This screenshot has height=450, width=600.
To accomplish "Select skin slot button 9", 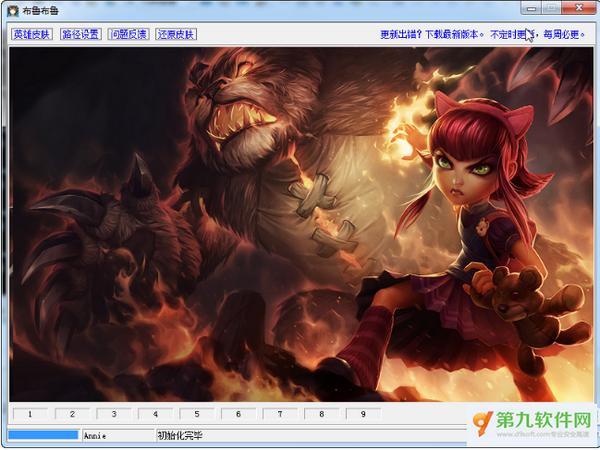I will [x=363, y=414].
